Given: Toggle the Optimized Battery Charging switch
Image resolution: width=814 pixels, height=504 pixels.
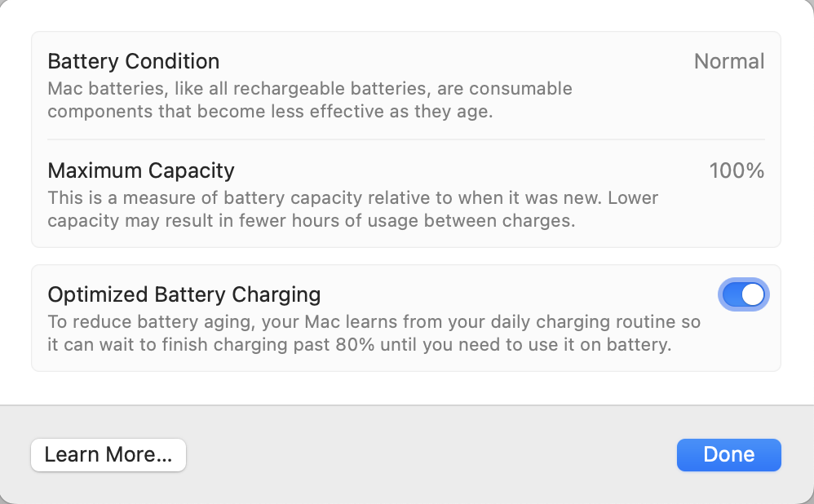Looking at the screenshot, I should pyautogui.click(x=743, y=294).
